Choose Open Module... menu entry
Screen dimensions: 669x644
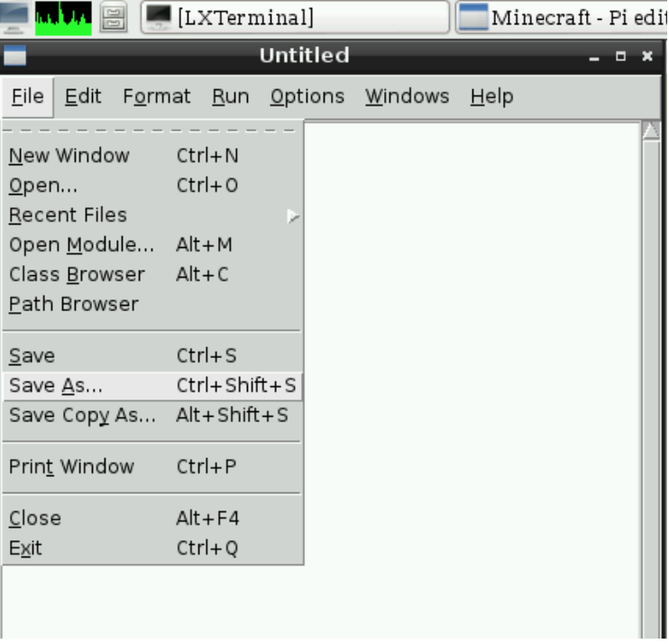[x=152, y=245]
